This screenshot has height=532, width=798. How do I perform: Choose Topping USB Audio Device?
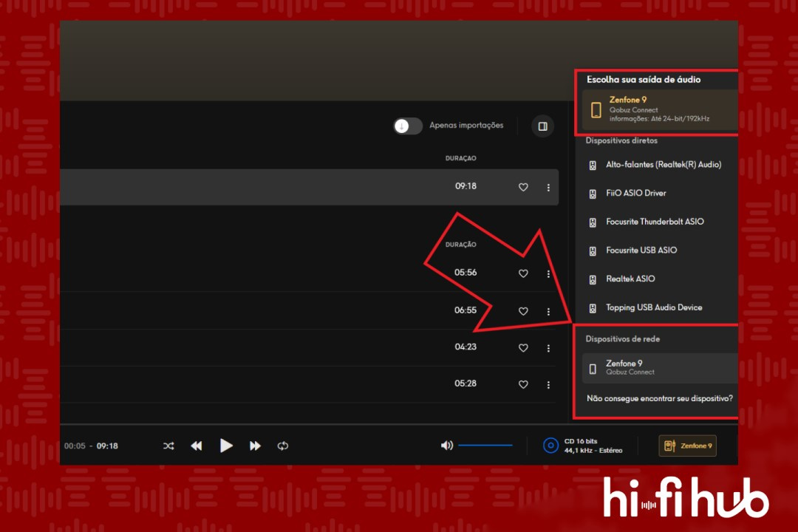pyautogui.click(x=653, y=307)
